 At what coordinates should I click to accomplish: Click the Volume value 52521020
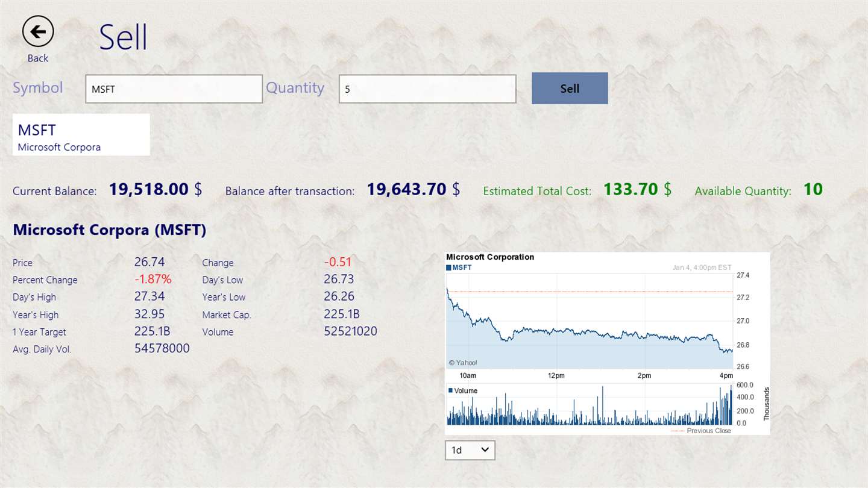coord(351,331)
